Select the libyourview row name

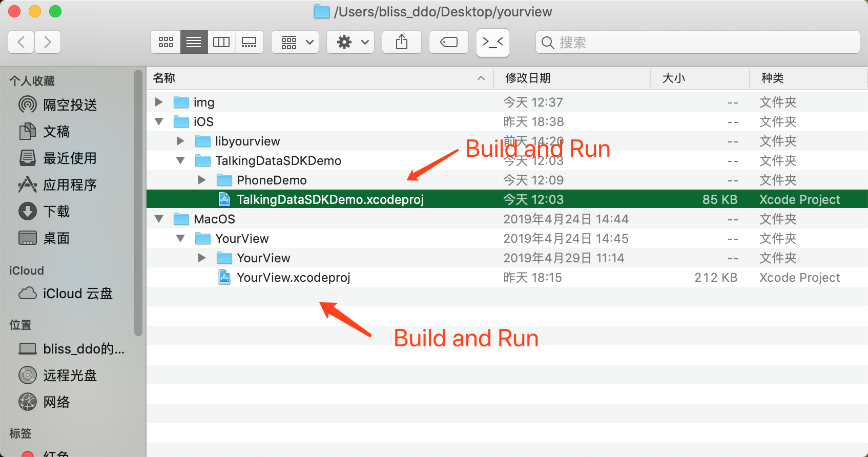point(247,141)
